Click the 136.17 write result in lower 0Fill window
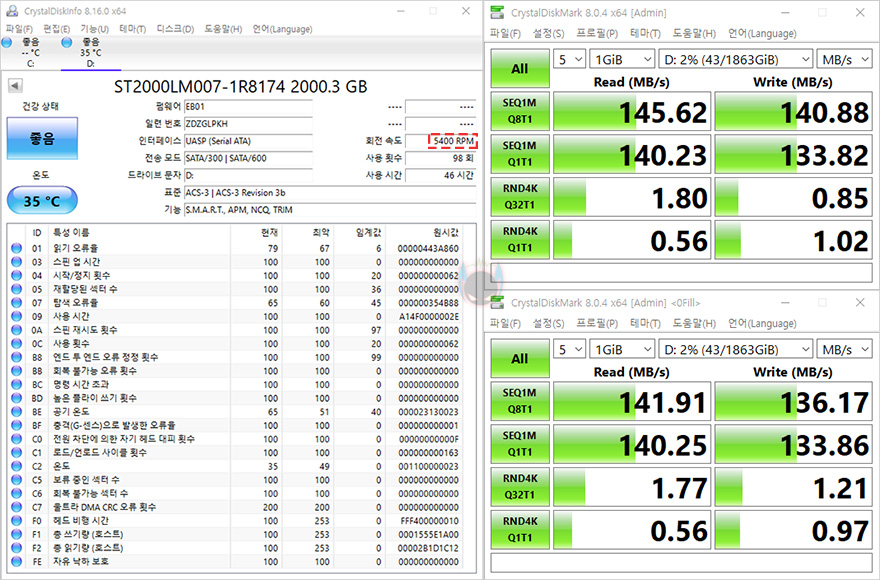880x580 pixels. (x=794, y=402)
